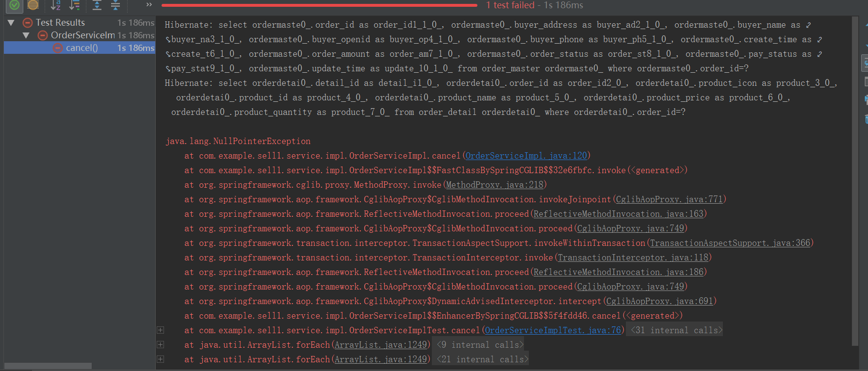Screen dimensions: 868x371
Task: Open the OrderServiceImplTest.java:76 link
Action: pos(553,330)
